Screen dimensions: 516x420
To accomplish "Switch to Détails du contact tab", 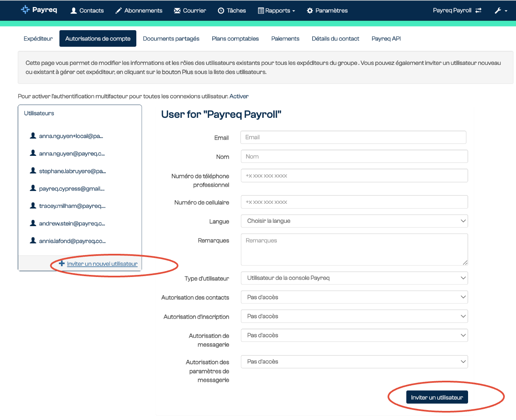I will 335,38.
